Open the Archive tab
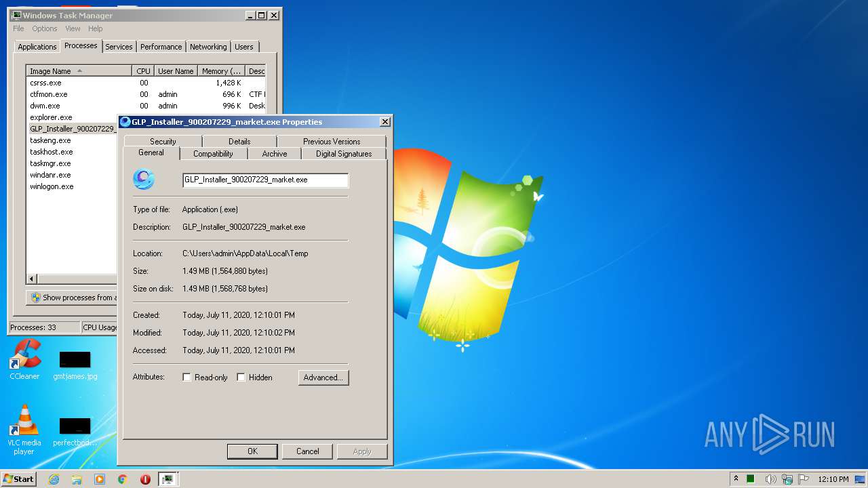Screen dimensions: 868x488 point(275,154)
